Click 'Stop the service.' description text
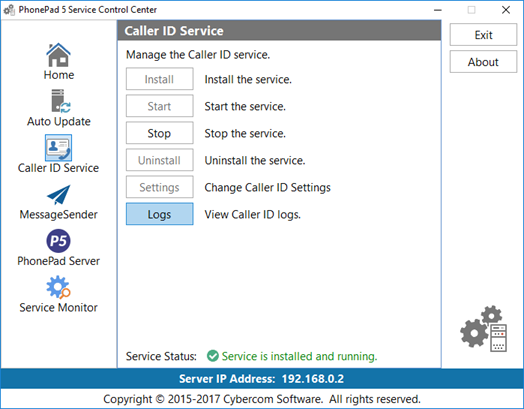 [x=245, y=134]
